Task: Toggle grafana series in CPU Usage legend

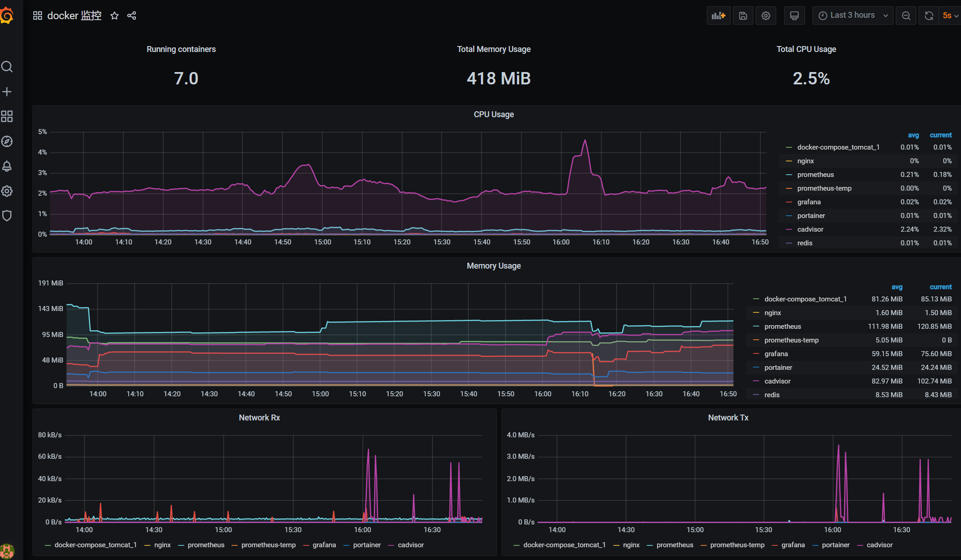Action: (x=809, y=202)
